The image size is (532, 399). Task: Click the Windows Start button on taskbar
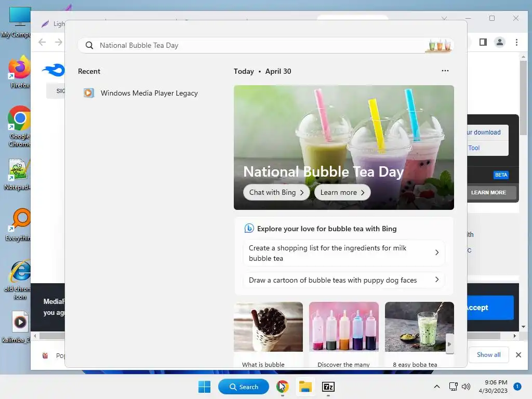pos(204,387)
